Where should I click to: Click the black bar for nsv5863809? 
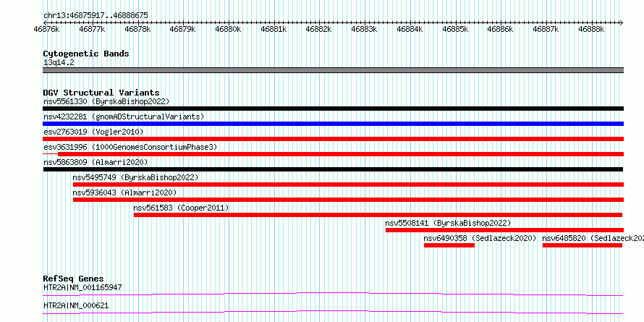click(333, 169)
